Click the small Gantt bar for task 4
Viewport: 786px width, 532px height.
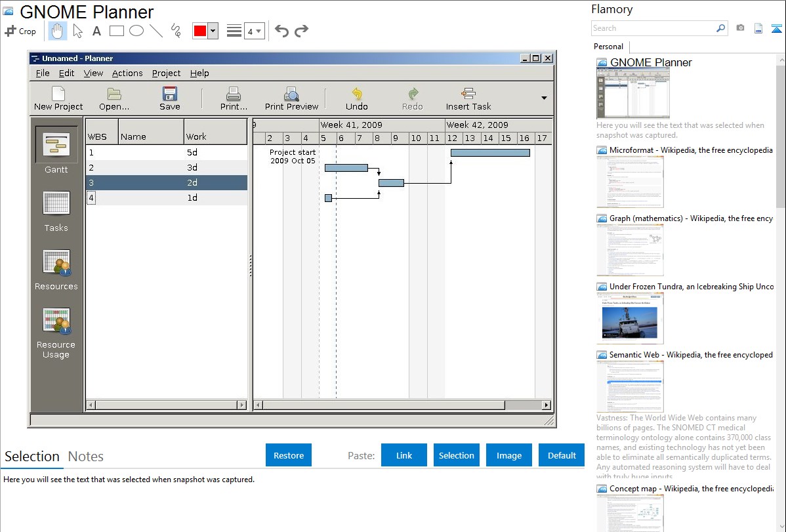328,198
